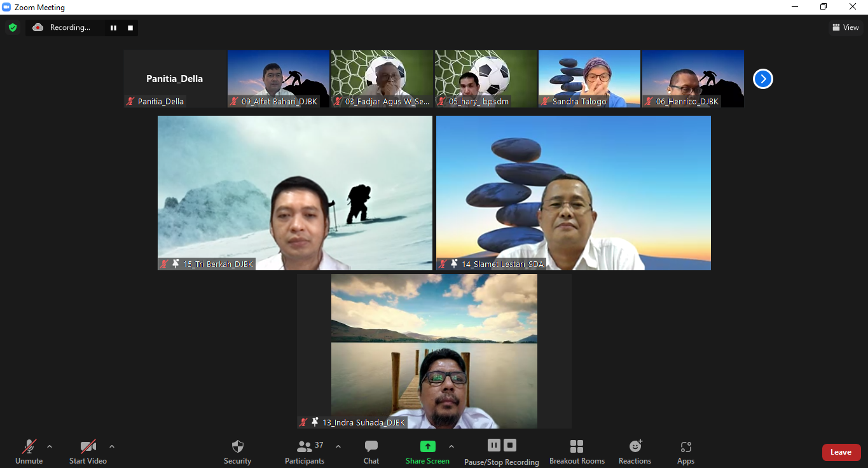This screenshot has width=868, height=468.
Task: Select 06_Henrico_DJBK thumbnail
Action: (693, 79)
